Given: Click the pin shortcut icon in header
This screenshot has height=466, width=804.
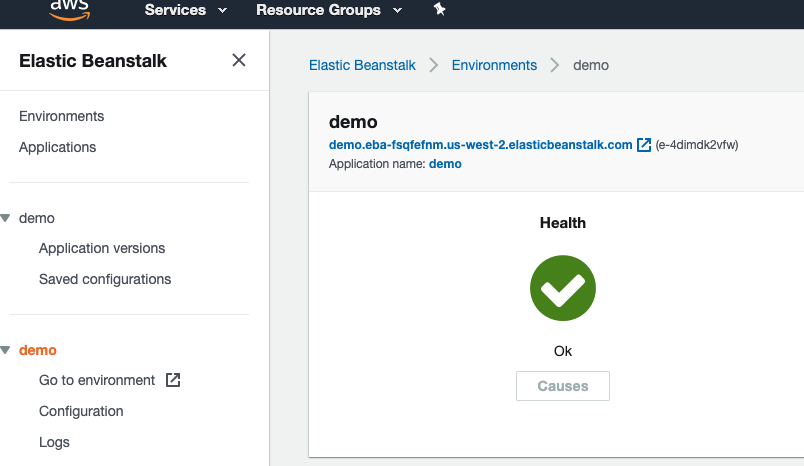Looking at the screenshot, I should click(x=439, y=9).
